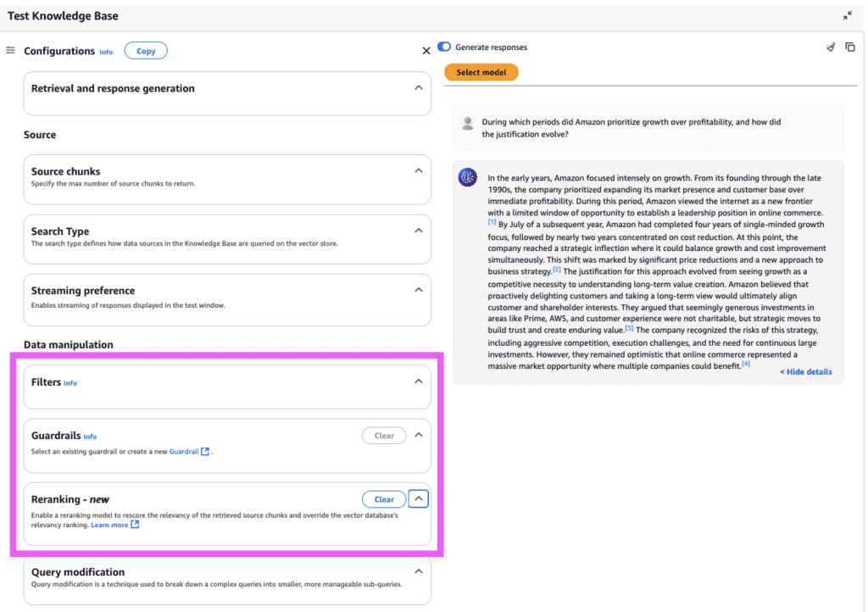Collapse the Retrieval and response generation section

point(418,88)
